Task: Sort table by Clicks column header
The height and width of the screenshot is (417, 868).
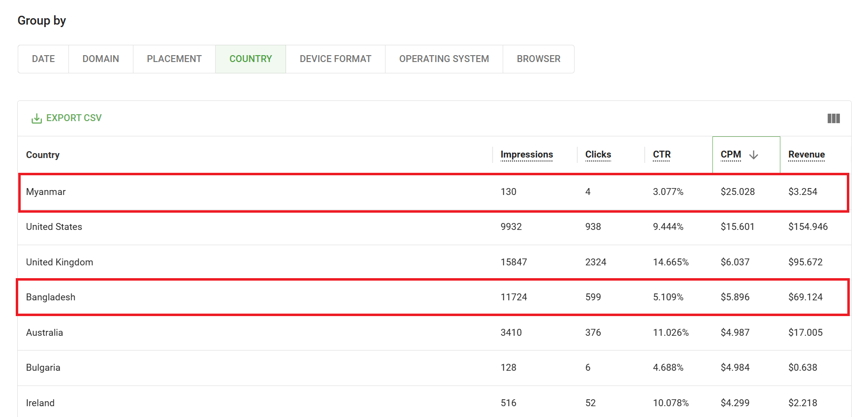Action: (598, 155)
